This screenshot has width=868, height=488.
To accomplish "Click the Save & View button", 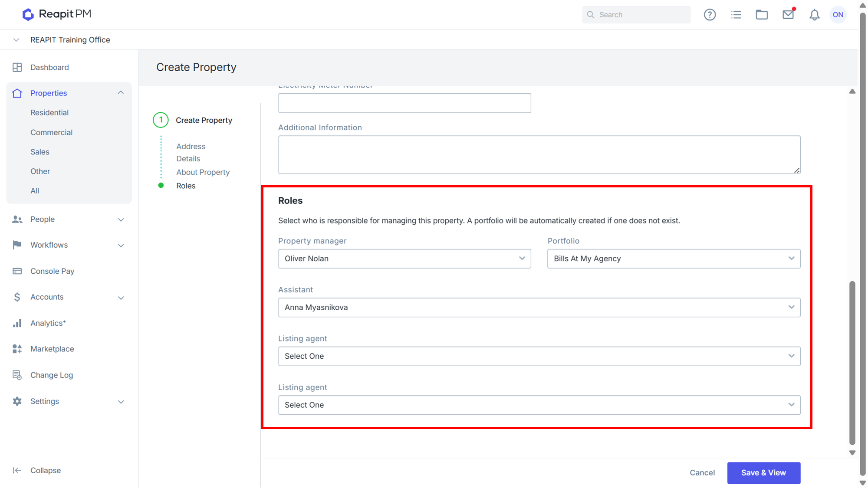I will tap(763, 473).
